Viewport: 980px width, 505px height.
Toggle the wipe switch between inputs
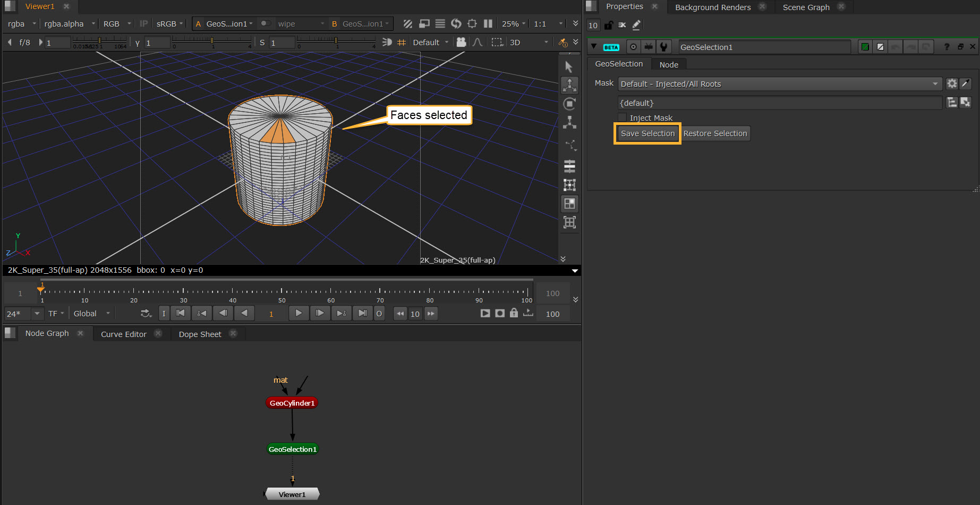pyautogui.click(x=266, y=24)
